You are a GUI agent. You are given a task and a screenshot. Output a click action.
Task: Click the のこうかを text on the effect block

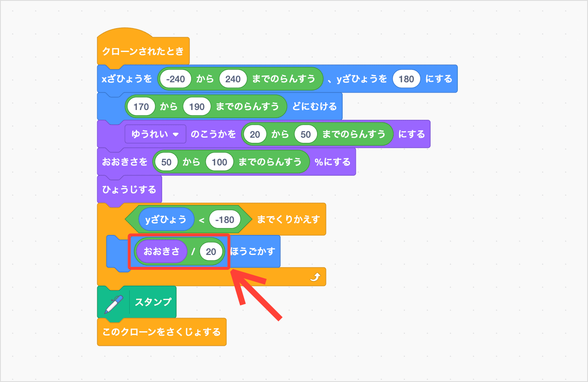213,134
